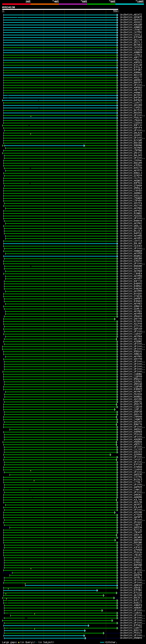
Task: Click the red 20% identity legend segment
Action: click(16, 4)
